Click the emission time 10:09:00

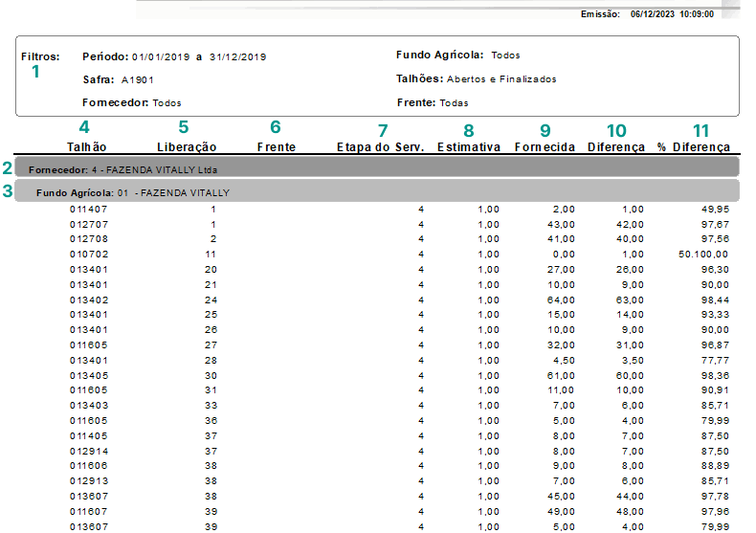[697, 14]
